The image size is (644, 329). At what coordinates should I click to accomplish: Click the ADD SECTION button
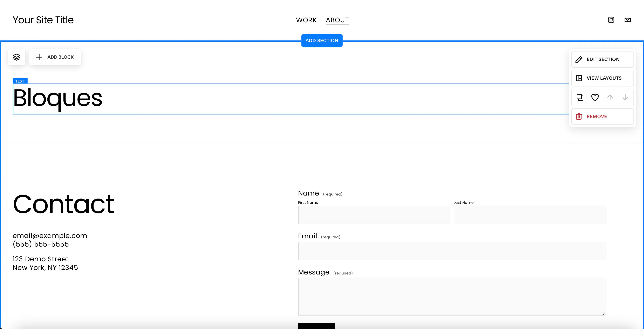pyautogui.click(x=322, y=40)
